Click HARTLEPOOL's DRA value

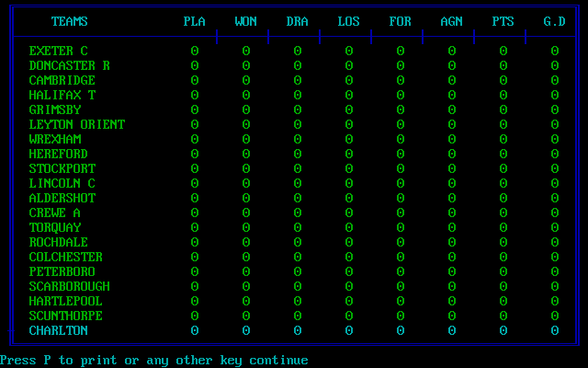tap(297, 301)
